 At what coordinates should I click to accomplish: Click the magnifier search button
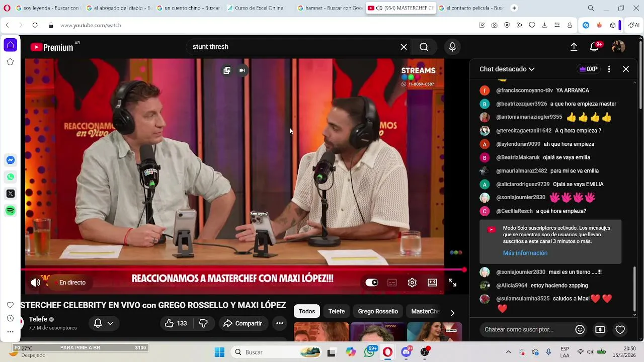(x=424, y=47)
